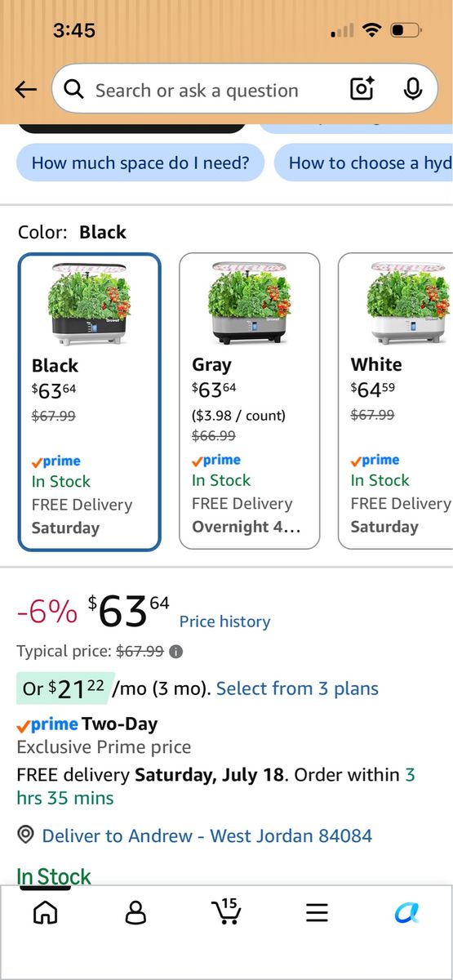Open camera lens search icon
This screenshot has height=980, width=453.
(362, 89)
